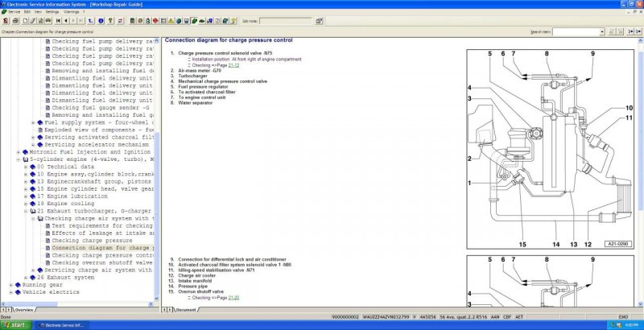Click the first-page navigation arrow icon

coord(58,21)
